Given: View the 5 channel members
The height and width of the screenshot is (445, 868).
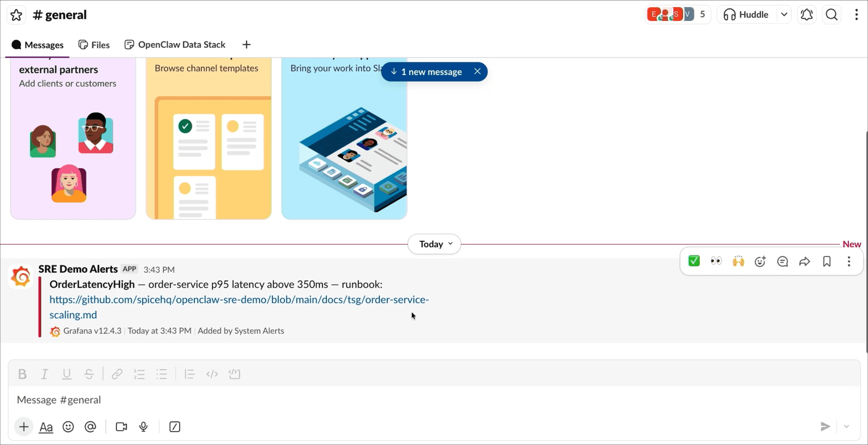Looking at the screenshot, I should tap(677, 15).
